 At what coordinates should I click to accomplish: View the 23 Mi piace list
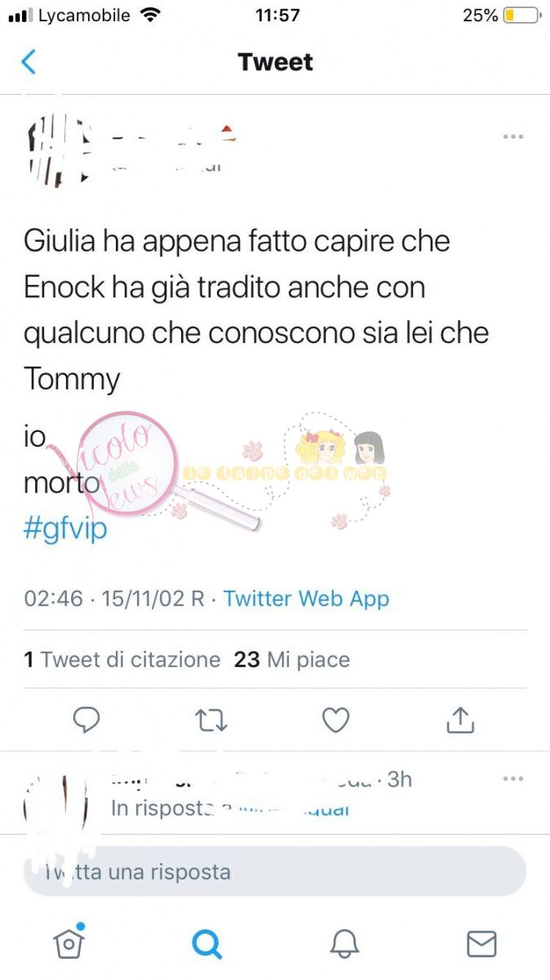292,660
